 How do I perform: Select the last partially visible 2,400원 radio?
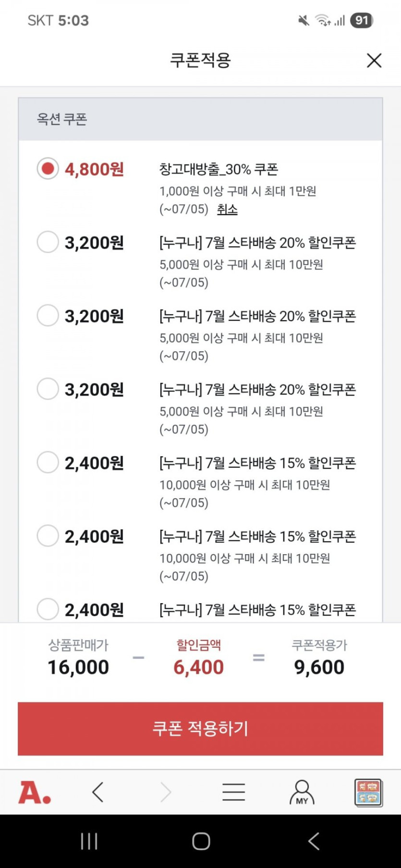48,609
